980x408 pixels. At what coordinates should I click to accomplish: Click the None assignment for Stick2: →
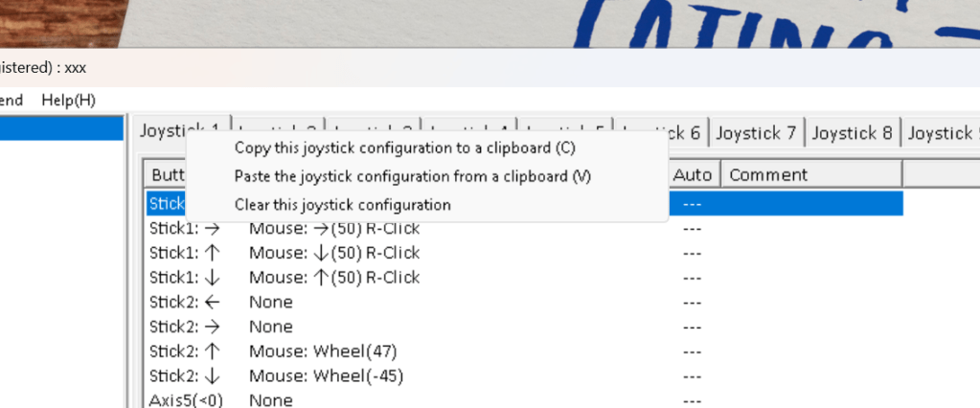click(x=270, y=327)
